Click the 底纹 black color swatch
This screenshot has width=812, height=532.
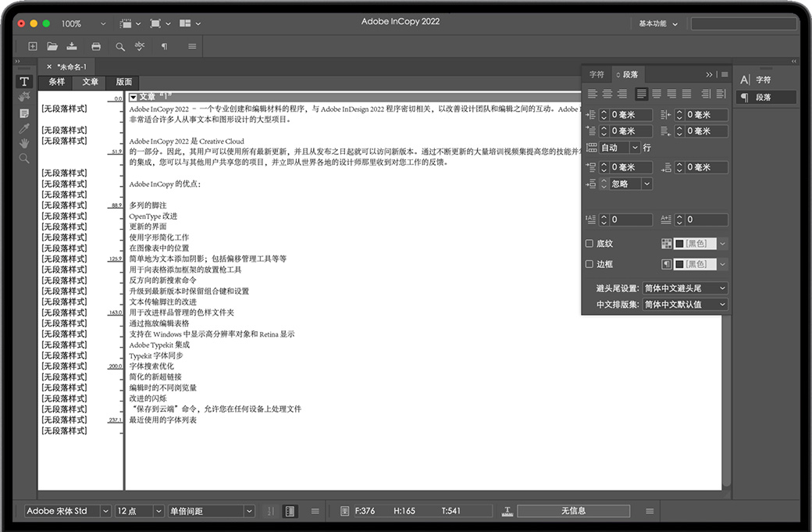coord(679,244)
